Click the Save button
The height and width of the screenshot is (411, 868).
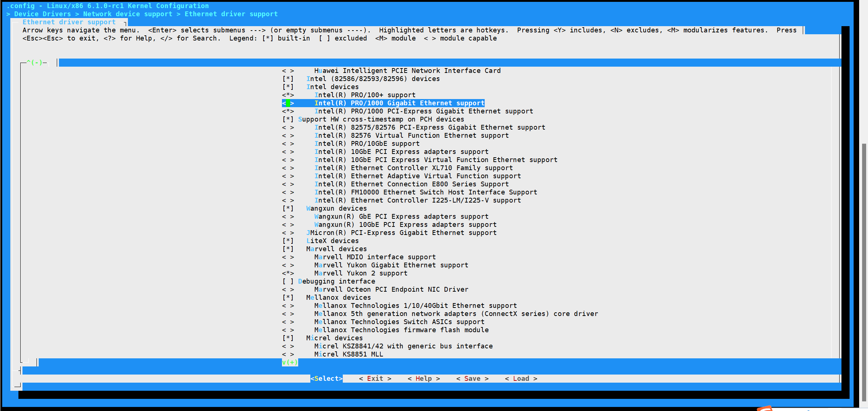pyautogui.click(x=472, y=379)
